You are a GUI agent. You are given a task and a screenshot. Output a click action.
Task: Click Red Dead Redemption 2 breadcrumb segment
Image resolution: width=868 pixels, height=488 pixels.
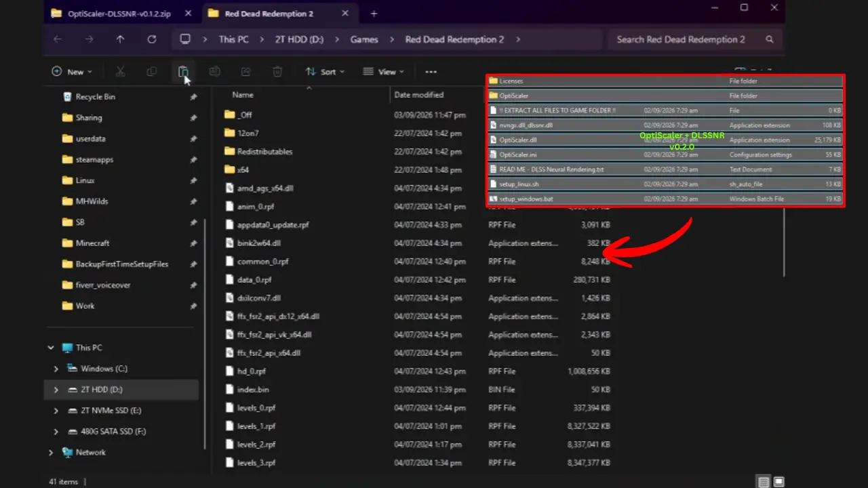pyautogui.click(x=454, y=39)
